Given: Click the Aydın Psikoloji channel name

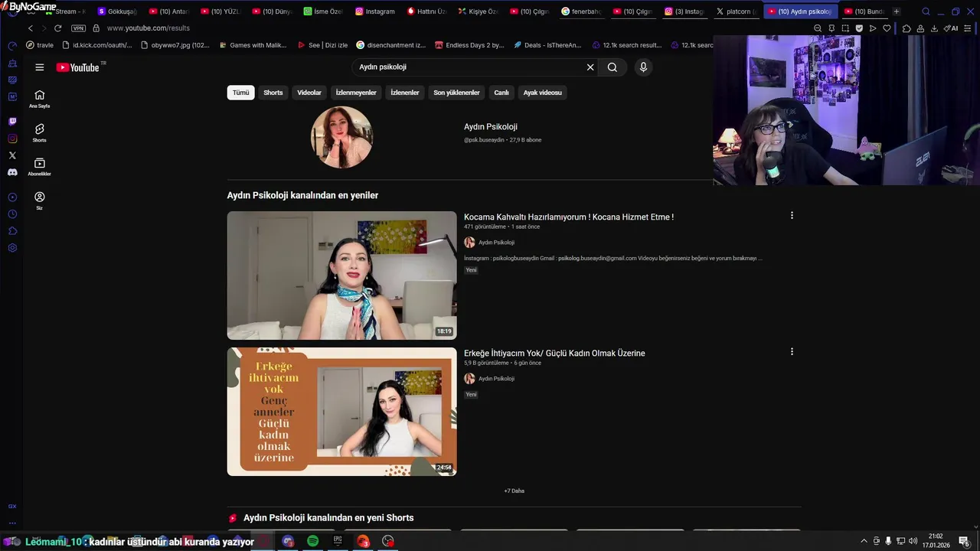Looking at the screenshot, I should pos(491,127).
